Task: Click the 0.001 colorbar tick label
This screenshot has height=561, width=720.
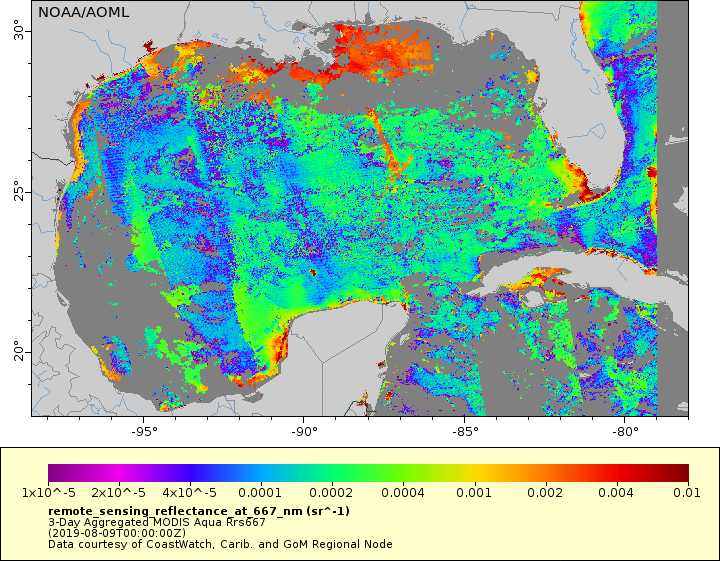Action: (x=473, y=493)
